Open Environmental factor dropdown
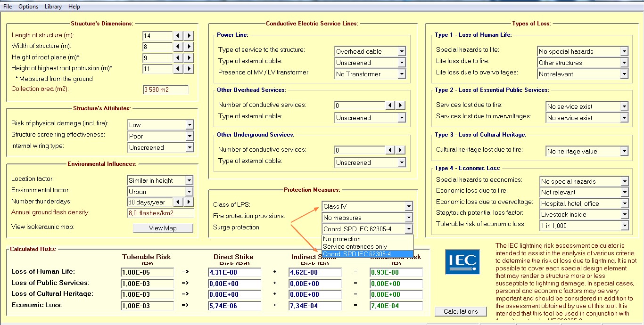This screenshot has height=325, width=644. 189,192
